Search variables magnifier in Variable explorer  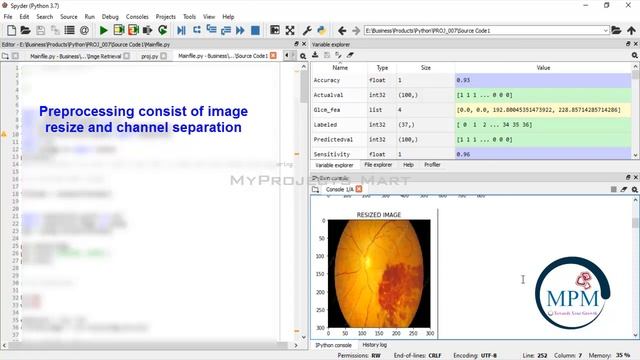point(635,55)
